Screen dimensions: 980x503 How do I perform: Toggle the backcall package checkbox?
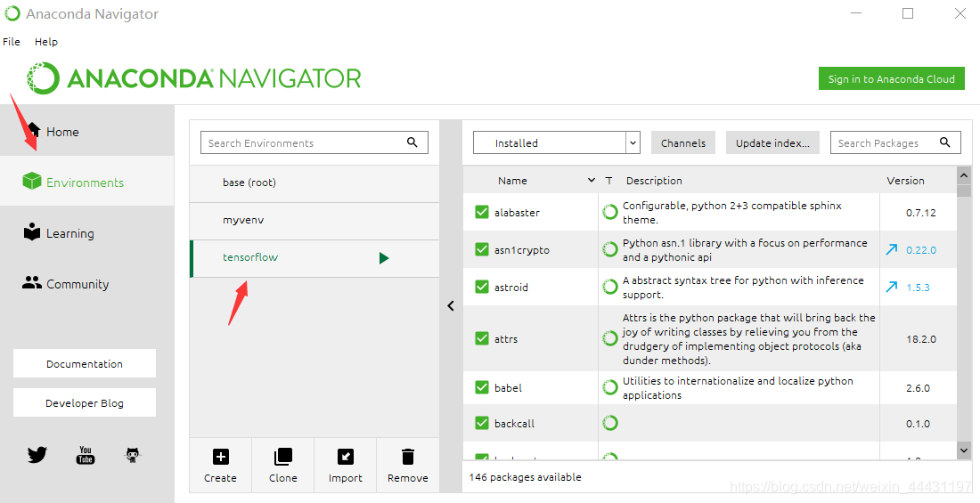coord(482,423)
